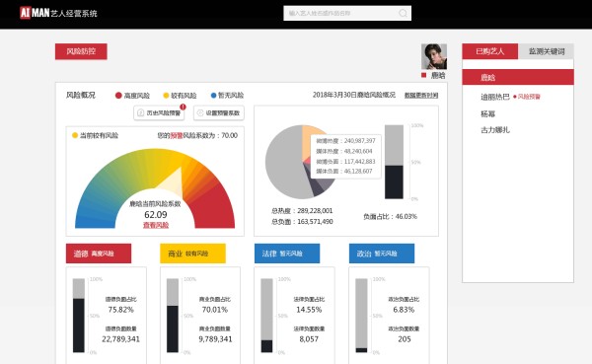Select the blue 政治 暂无风险 category header
The width and height of the screenshot is (592, 364).
(x=381, y=254)
